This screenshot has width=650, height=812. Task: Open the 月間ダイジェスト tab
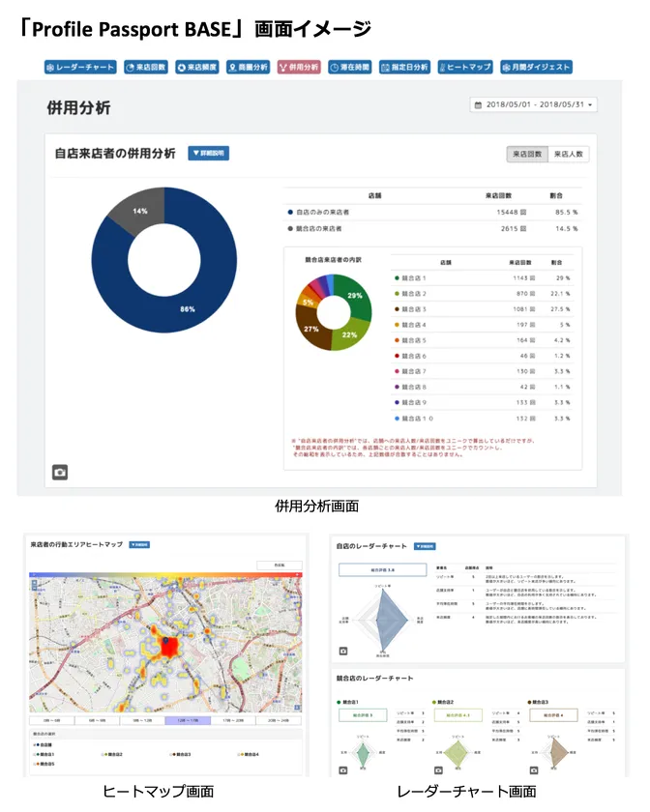pyautogui.click(x=536, y=68)
